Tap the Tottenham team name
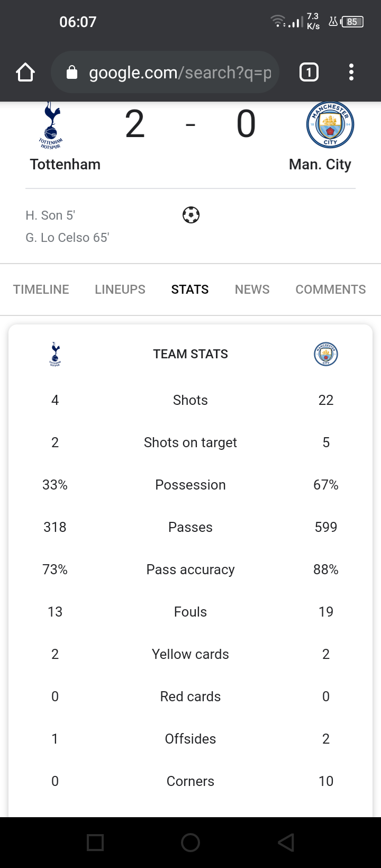This screenshot has height=868, width=381. click(65, 165)
